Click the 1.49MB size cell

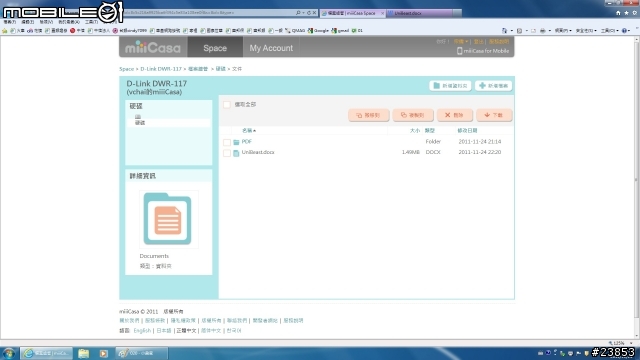tap(411, 152)
